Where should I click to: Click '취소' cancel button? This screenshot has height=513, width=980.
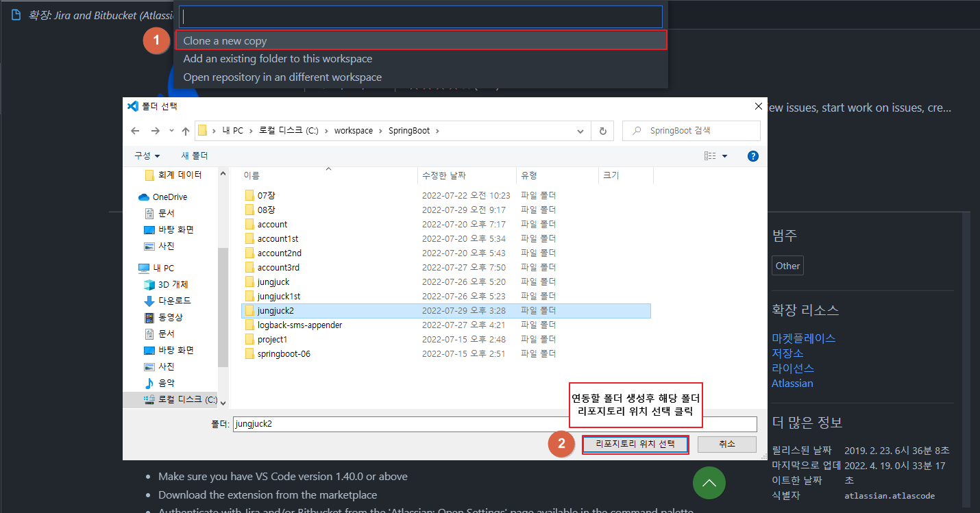727,444
